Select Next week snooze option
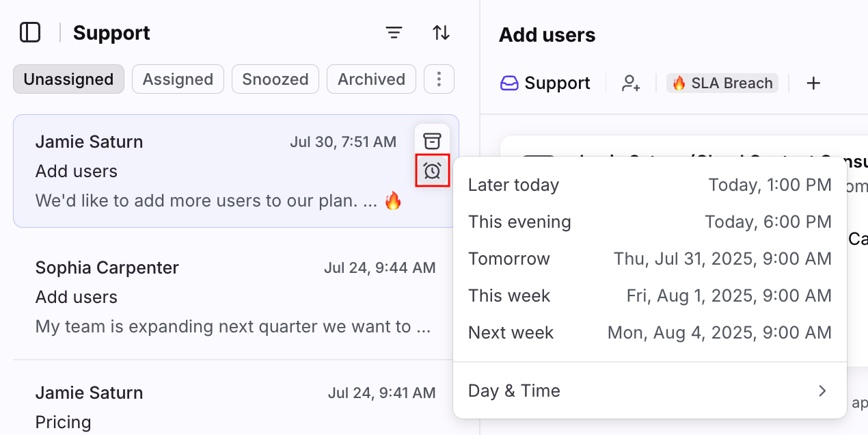The width and height of the screenshot is (868, 435). click(x=650, y=332)
